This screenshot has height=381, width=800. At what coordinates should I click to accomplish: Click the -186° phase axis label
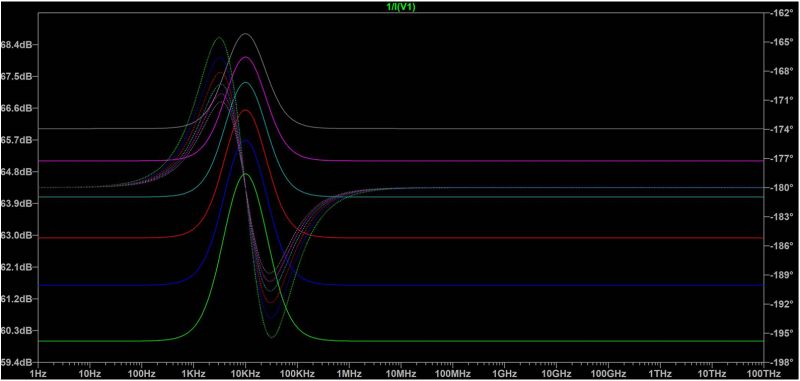pos(781,246)
